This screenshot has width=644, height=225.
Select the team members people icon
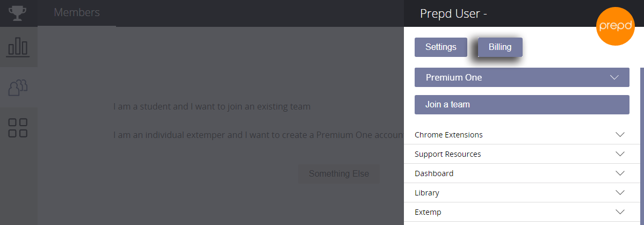click(x=18, y=88)
